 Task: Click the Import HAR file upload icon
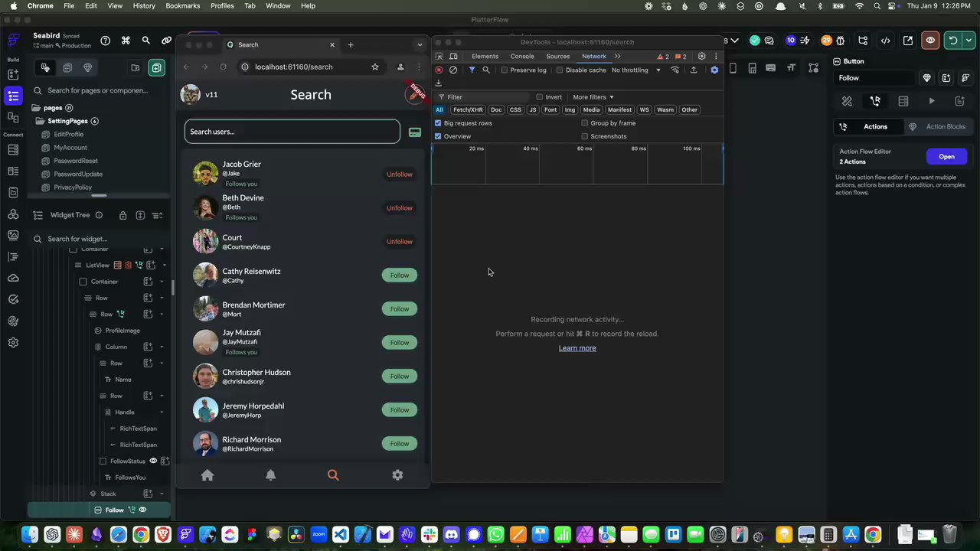coord(694,70)
